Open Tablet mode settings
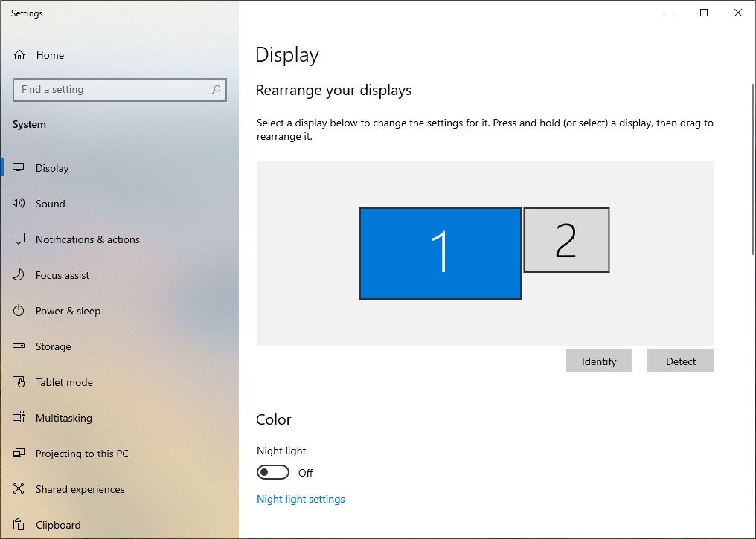 (x=120, y=382)
